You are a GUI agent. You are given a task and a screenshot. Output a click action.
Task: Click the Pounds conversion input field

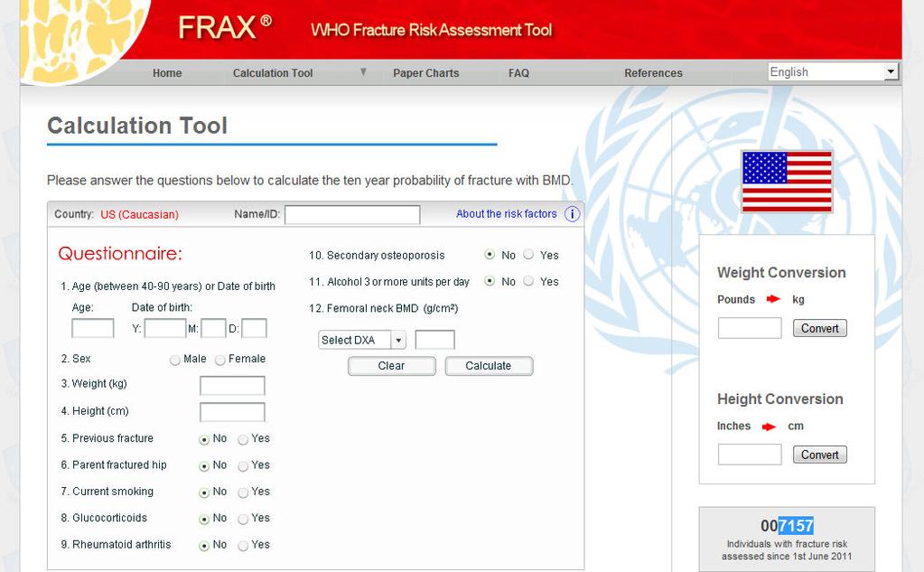(750, 328)
